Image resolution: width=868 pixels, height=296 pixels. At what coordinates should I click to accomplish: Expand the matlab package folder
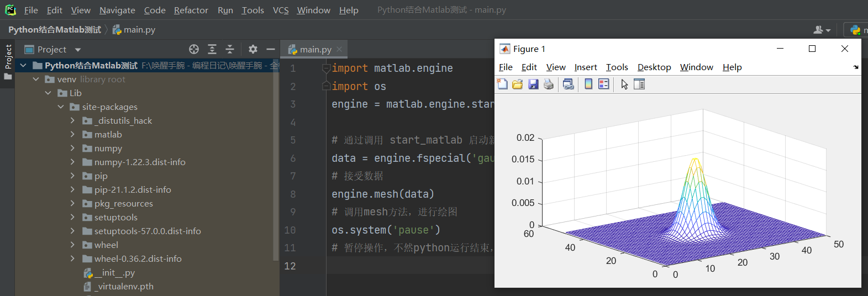(72, 134)
